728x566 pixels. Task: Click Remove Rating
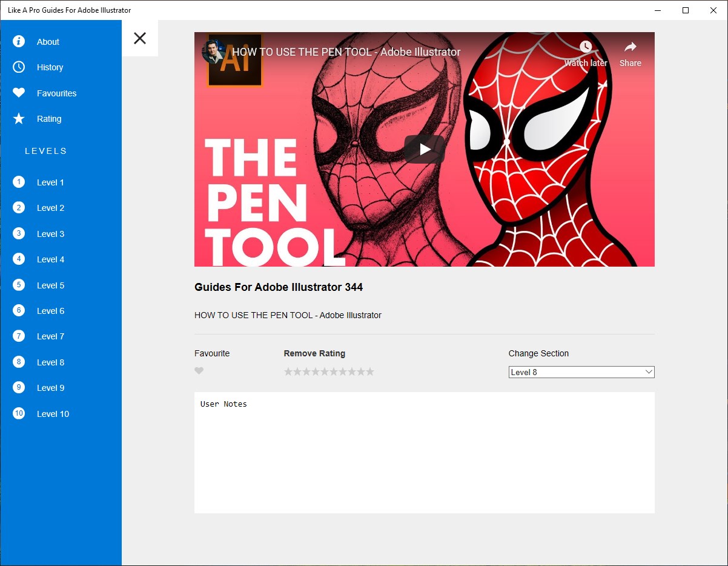point(314,353)
